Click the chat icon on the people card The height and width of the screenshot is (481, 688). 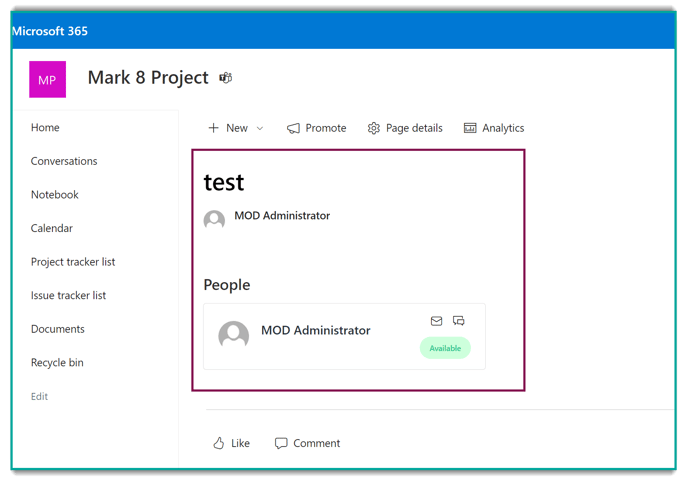(459, 321)
